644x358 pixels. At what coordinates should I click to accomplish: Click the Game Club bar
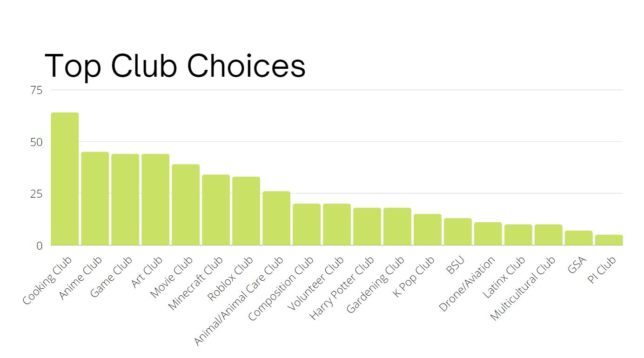(125, 199)
